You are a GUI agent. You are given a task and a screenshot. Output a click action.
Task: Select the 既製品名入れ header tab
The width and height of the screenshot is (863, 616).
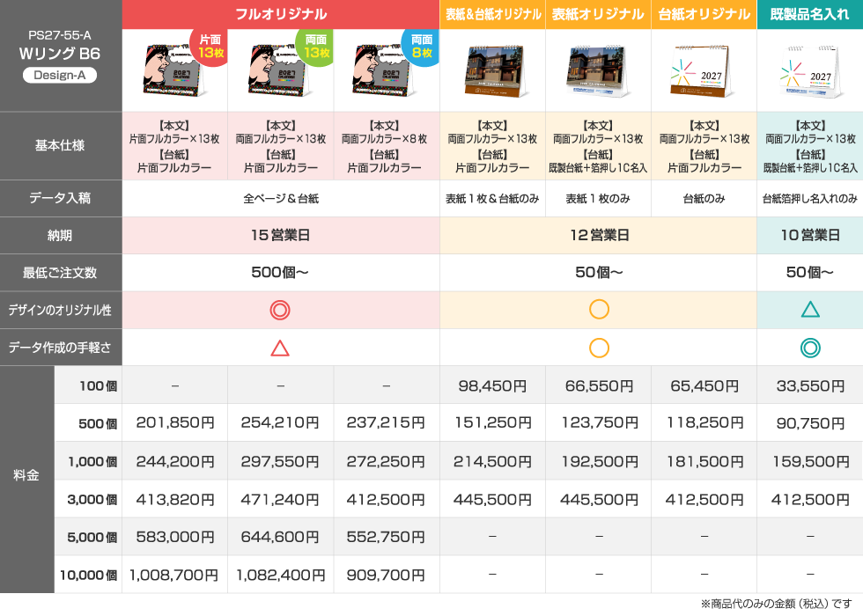[809, 14]
